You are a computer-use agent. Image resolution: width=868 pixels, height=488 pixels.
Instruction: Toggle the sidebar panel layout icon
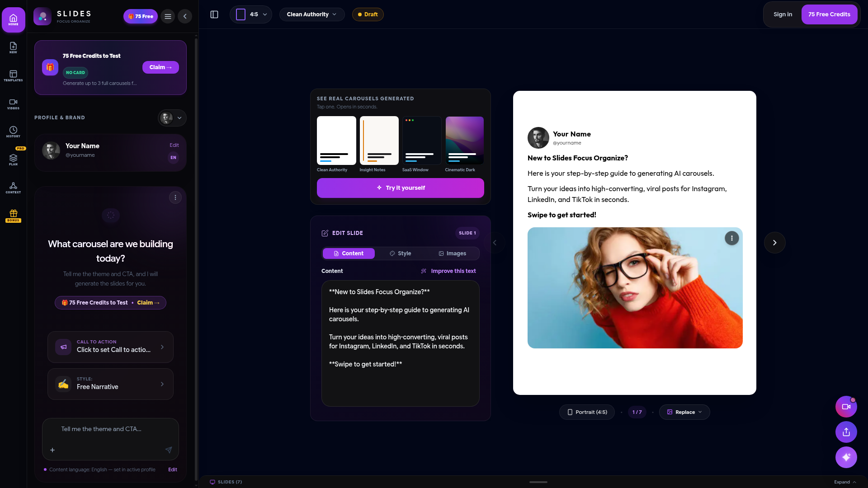pyautogui.click(x=214, y=14)
